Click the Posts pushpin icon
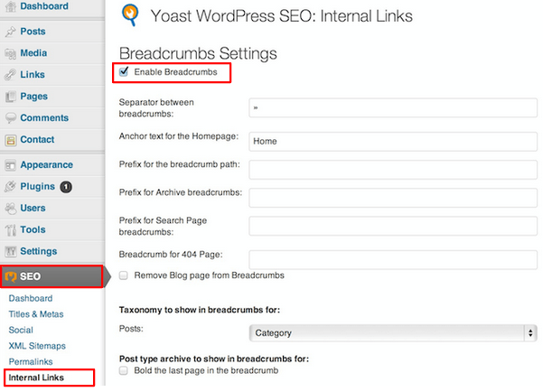Screen dimensions: 543x392 (x=10, y=32)
